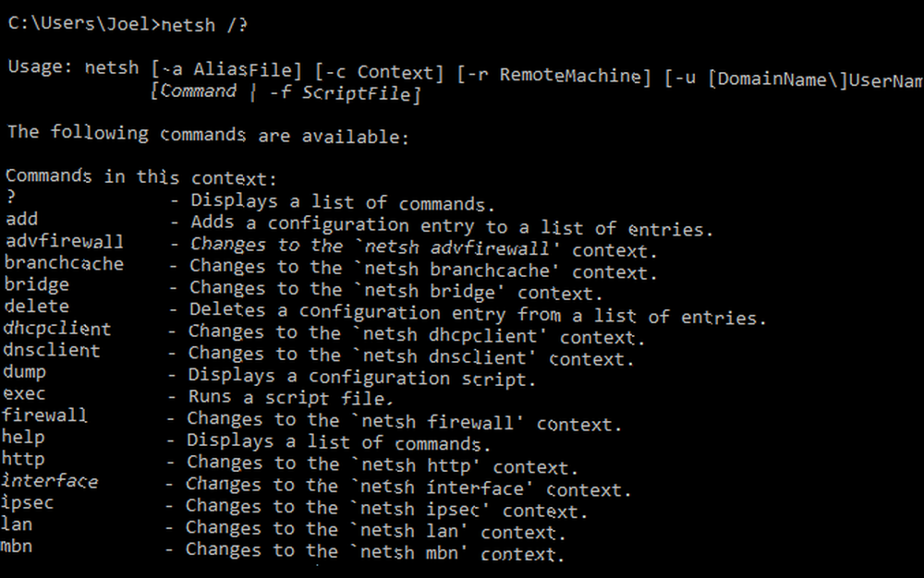The height and width of the screenshot is (578, 924).
Task: Select the 'dump' command in the list
Action: (x=24, y=373)
